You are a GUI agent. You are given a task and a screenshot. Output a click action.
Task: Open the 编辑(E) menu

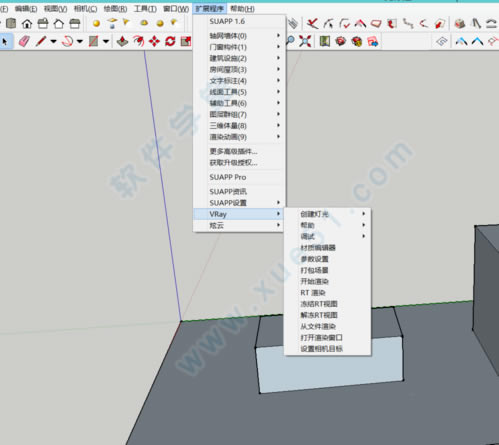pos(26,9)
